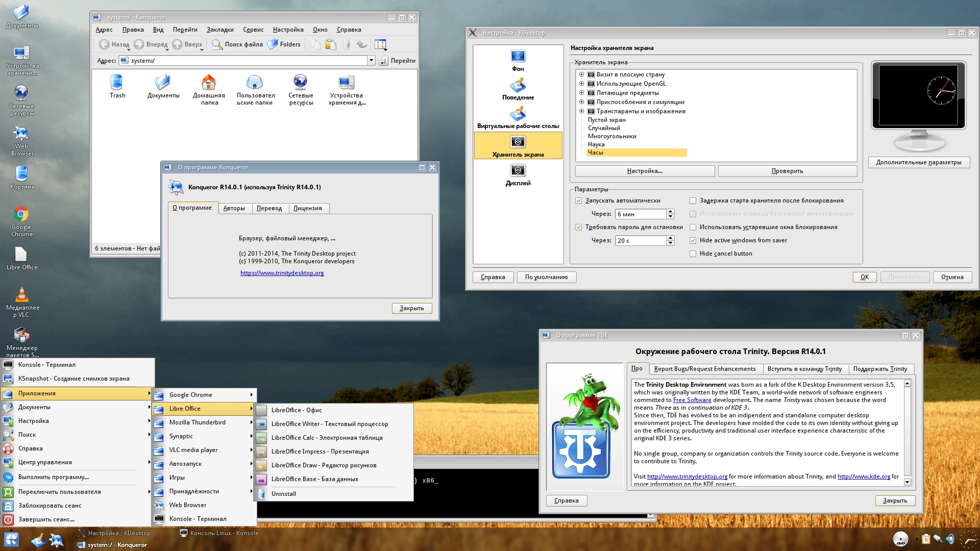The width and height of the screenshot is (980, 551).
Task: Click the TDE start menu button on taskbar
Action: click(x=11, y=539)
